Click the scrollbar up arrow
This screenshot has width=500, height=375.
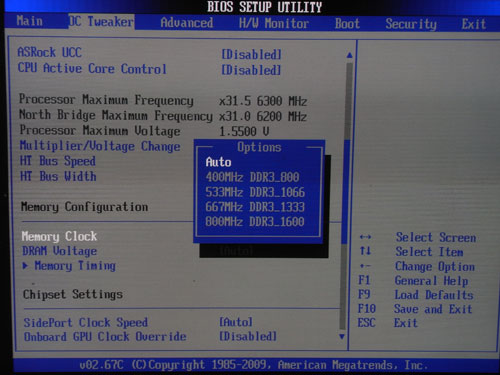(349, 55)
